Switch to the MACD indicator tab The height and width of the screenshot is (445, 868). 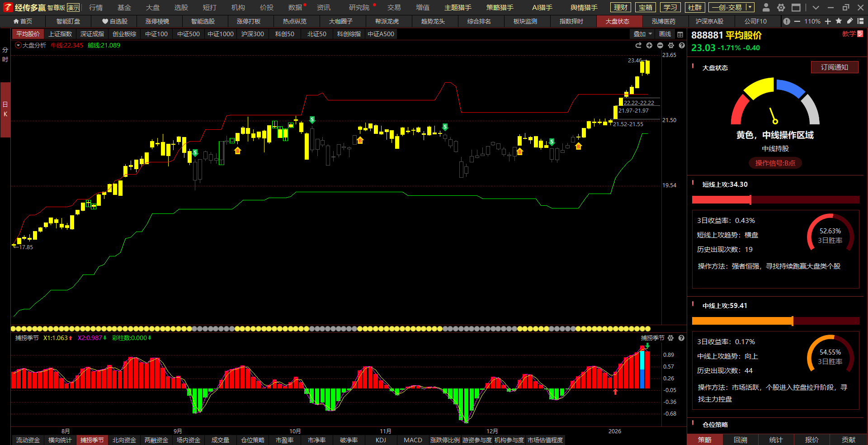click(x=413, y=440)
